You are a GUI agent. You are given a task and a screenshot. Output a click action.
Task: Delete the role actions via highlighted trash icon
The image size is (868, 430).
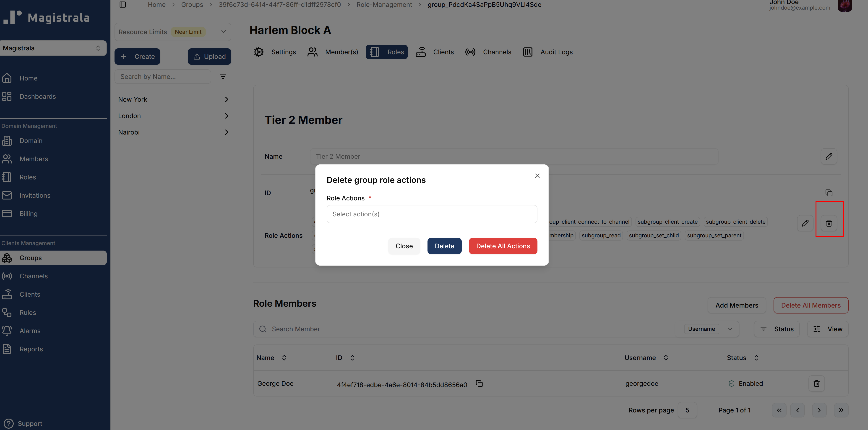click(829, 223)
